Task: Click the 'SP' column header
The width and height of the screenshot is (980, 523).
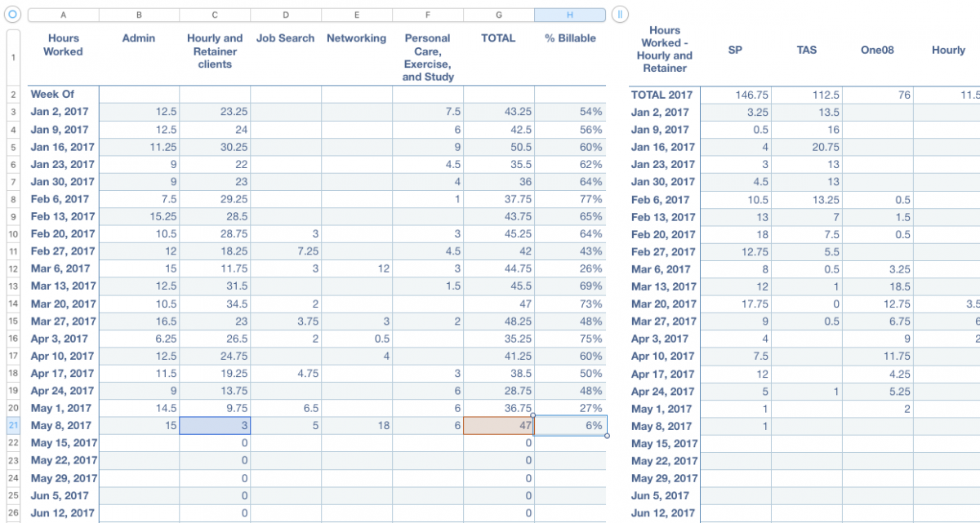Action: (x=735, y=50)
